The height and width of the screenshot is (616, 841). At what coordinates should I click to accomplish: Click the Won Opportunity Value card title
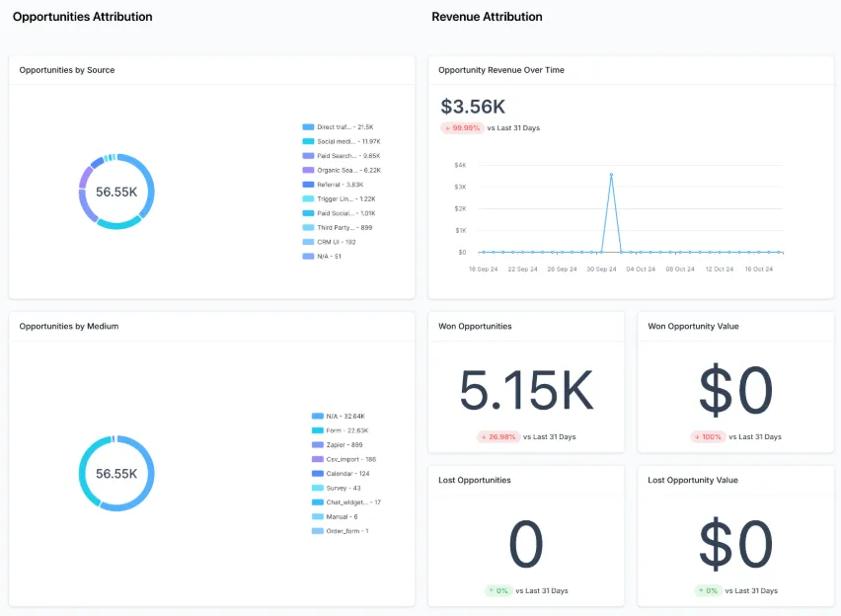click(693, 326)
